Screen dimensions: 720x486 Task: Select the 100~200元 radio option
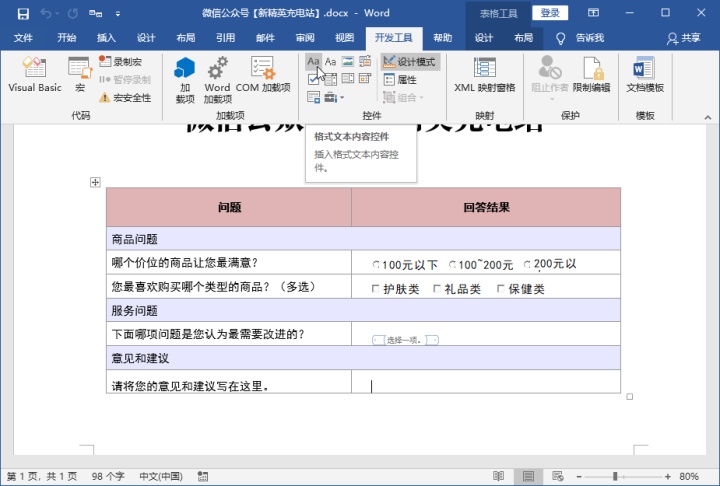452,264
